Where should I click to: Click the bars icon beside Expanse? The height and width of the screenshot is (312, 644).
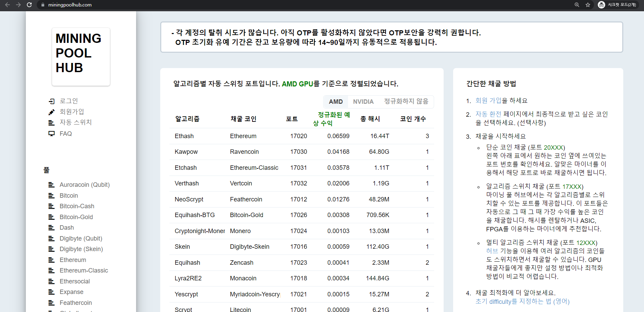pos(51,292)
